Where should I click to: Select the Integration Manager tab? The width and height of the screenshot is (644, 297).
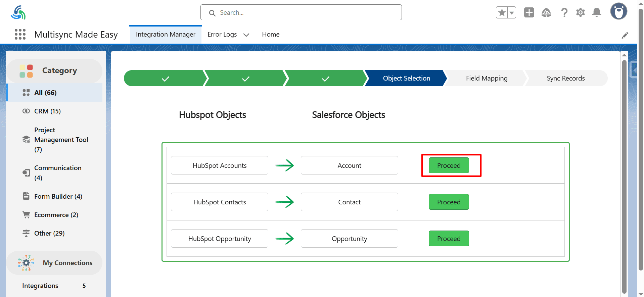click(x=166, y=34)
